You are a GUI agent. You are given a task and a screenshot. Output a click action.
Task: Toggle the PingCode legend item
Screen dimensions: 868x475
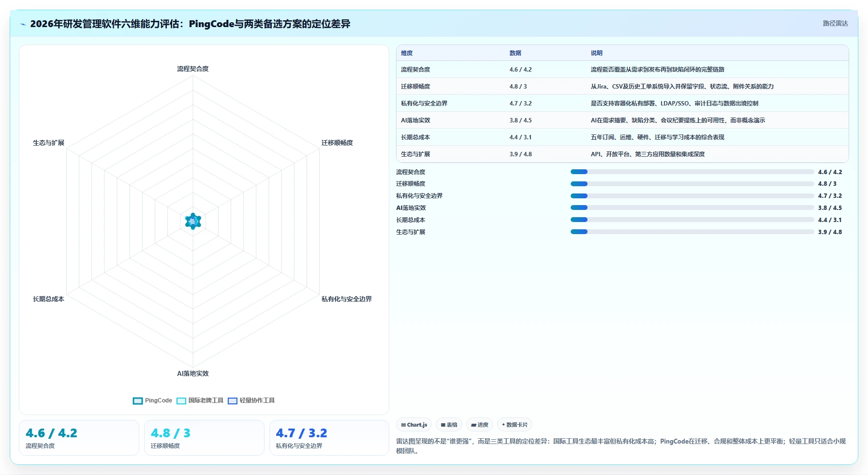[x=152, y=401]
